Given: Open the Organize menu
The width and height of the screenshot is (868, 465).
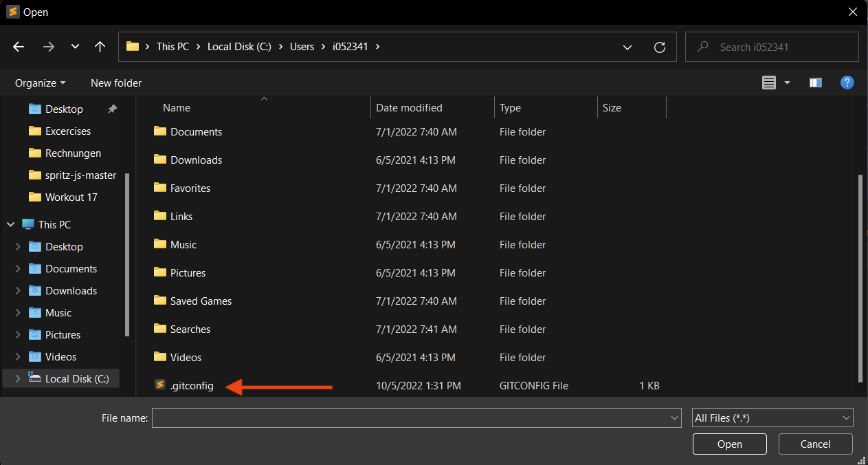Looking at the screenshot, I should pyautogui.click(x=40, y=83).
